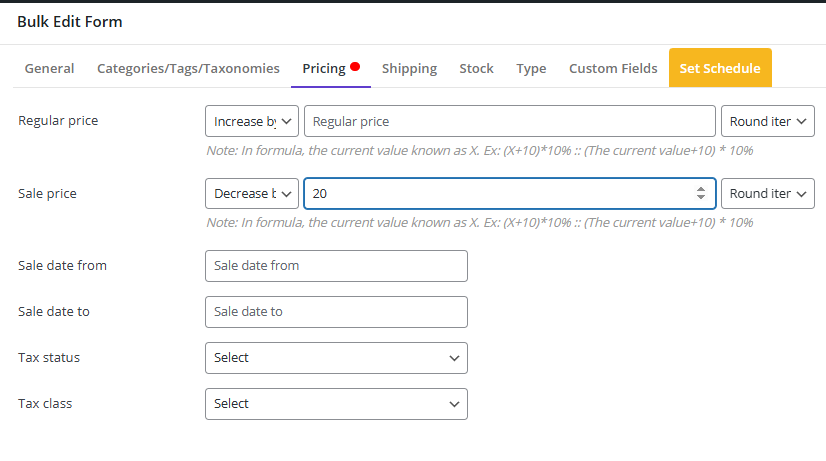826x461 pixels.
Task: Open the Categories/Tags/Taxonomies tab
Action: (x=188, y=68)
